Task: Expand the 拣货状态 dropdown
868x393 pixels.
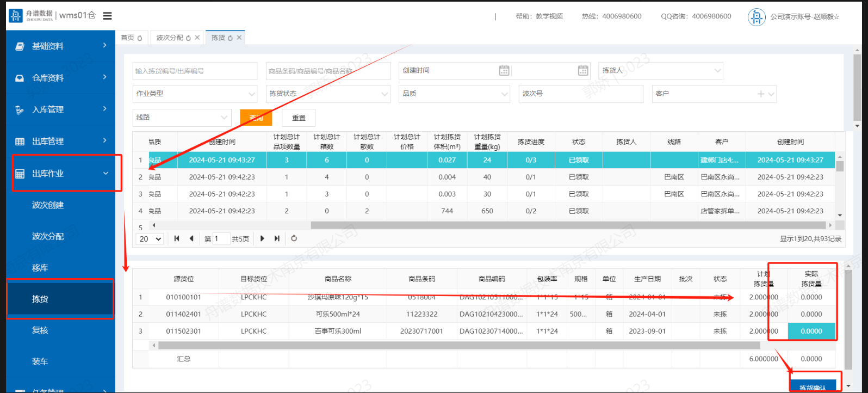Action: (x=328, y=94)
